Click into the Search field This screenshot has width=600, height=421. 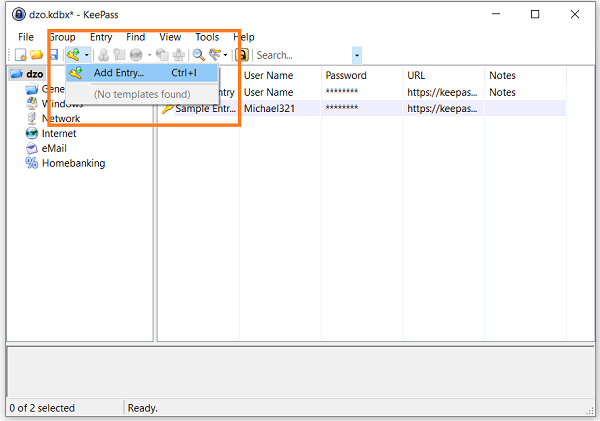pyautogui.click(x=303, y=55)
